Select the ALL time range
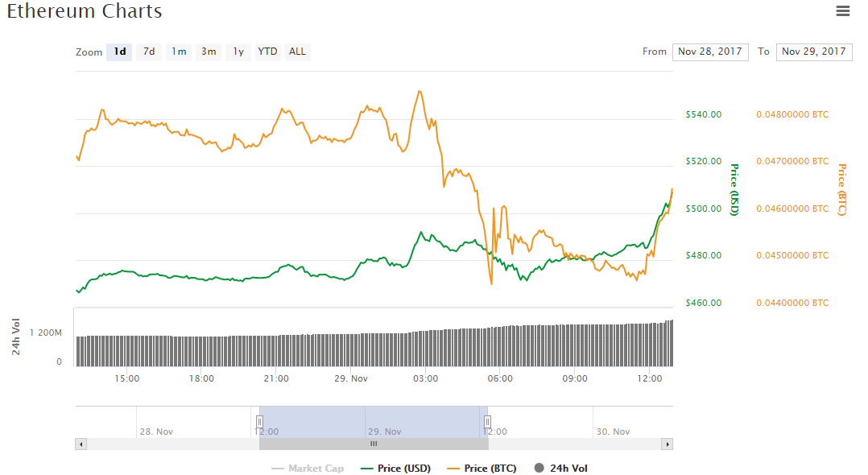The width and height of the screenshot is (868, 475). coord(297,52)
